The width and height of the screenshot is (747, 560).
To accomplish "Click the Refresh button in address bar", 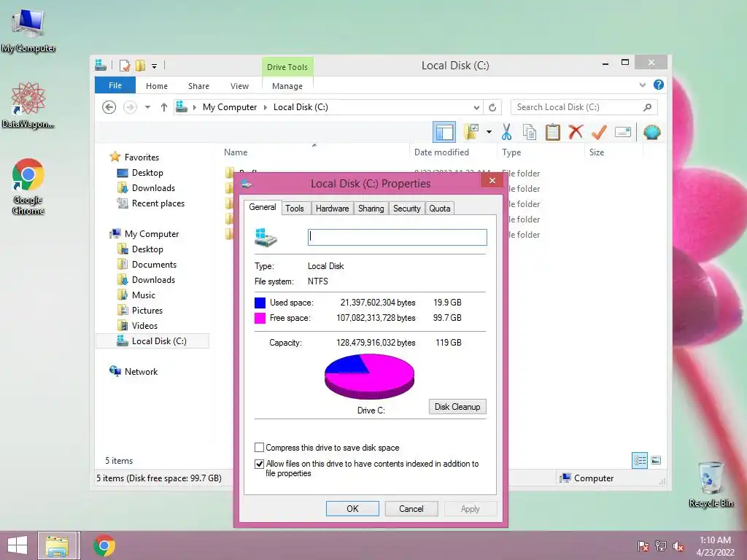I will click(x=492, y=108).
